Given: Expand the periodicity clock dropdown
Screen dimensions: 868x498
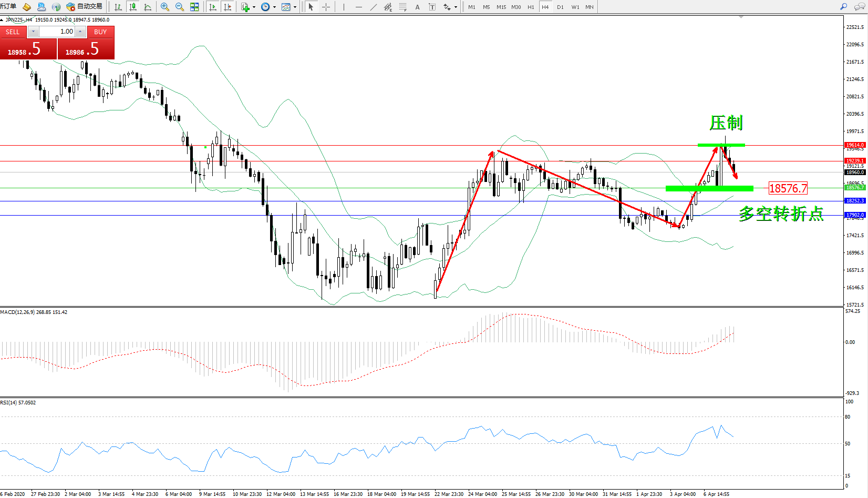Looking at the screenshot, I should pos(274,7).
